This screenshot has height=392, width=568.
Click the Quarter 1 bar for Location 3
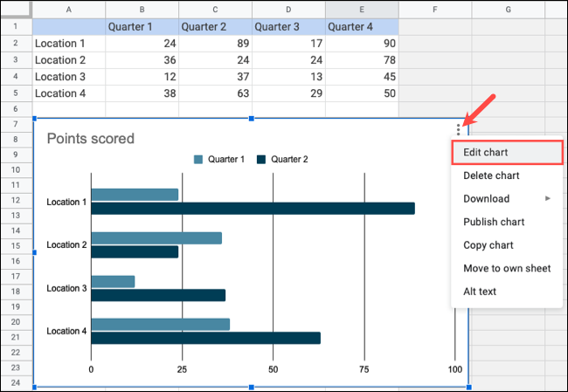tap(113, 282)
